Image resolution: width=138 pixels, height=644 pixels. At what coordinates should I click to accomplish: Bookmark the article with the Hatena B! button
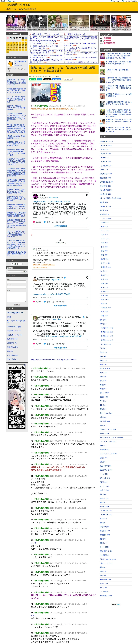point(40,79)
